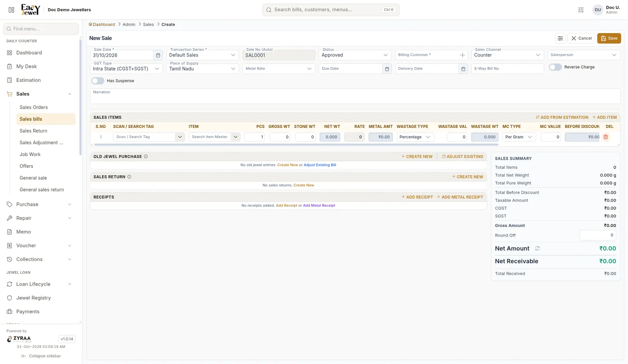Expand the Status dropdown showing Approved
The height and width of the screenshot is (364, 628).
point(355,55)
